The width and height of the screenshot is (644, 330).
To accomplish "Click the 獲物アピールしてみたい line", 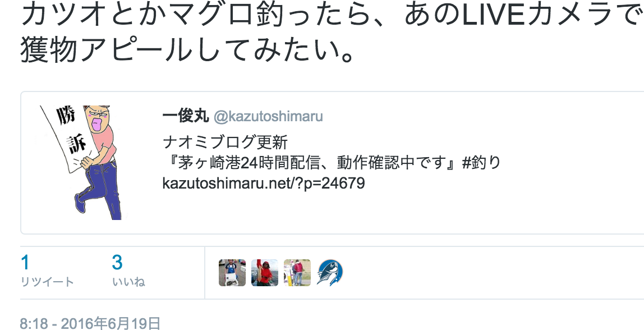I will tap(187, 51).
